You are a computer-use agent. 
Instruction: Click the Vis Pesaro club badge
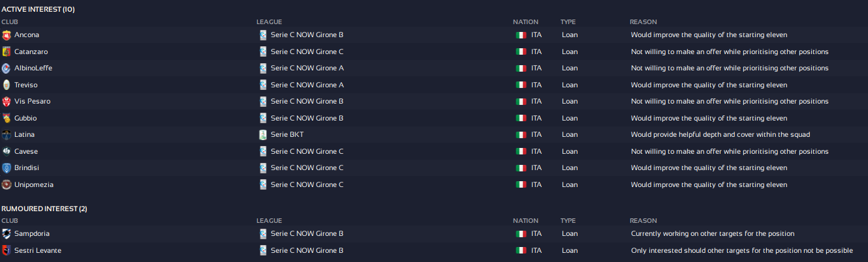pos(7,102)
